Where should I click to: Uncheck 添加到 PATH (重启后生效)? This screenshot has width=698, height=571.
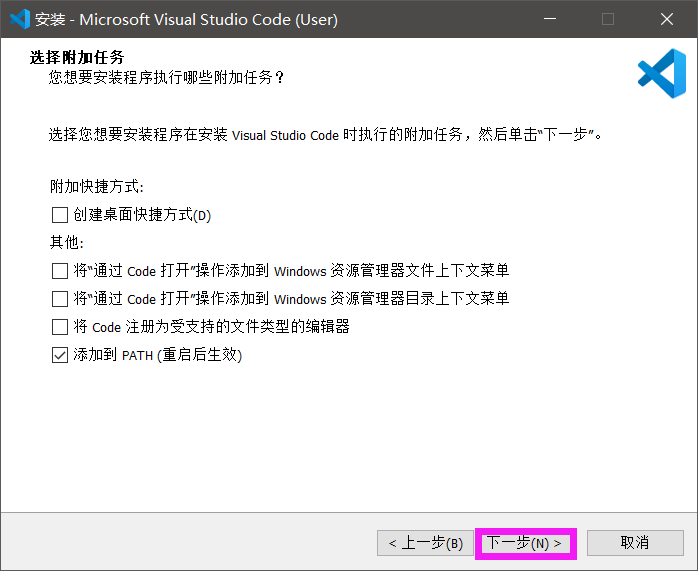point(60,355)
